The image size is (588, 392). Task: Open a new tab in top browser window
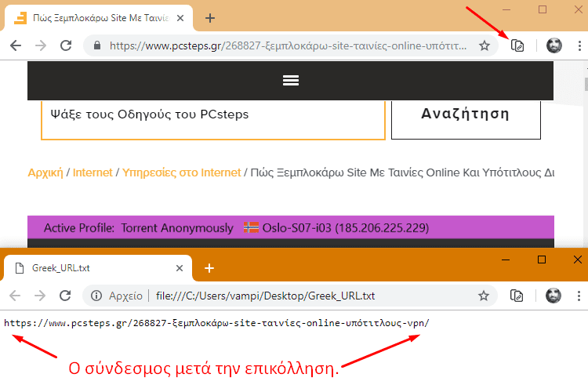click(x=210, y=18)
